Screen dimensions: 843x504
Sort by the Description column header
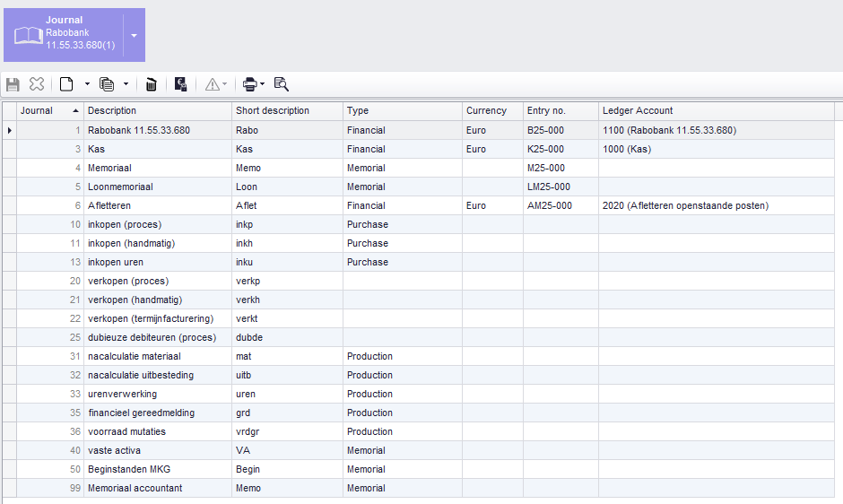click(158, 111)
